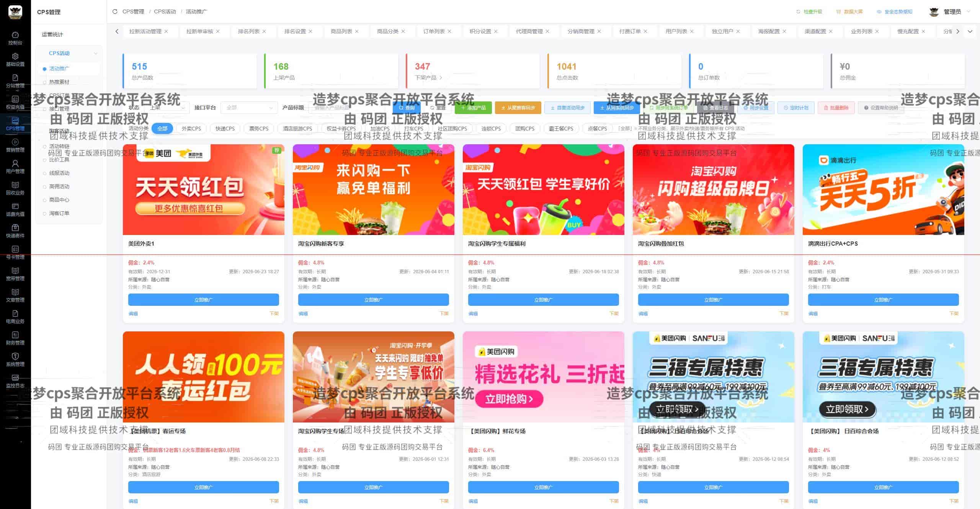Switch to the 用户列表 tab
This screenshot has width=980, height=509.
(676, 31)
